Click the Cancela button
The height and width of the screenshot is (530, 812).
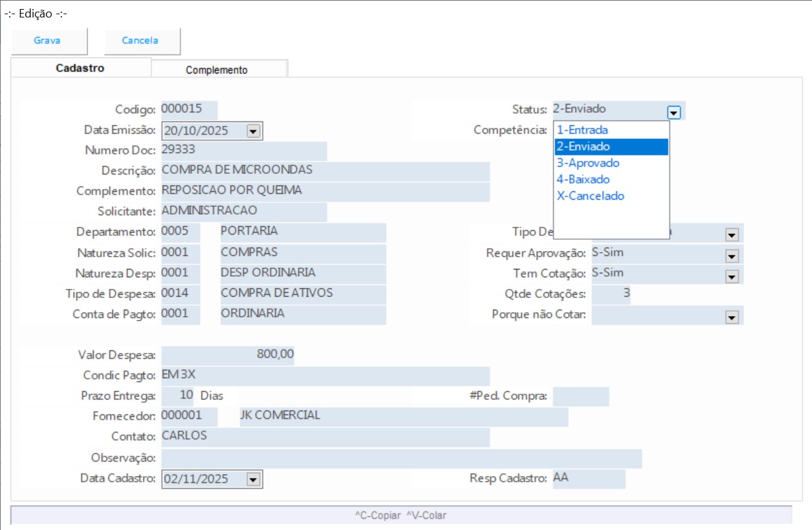tap(141, 41)
